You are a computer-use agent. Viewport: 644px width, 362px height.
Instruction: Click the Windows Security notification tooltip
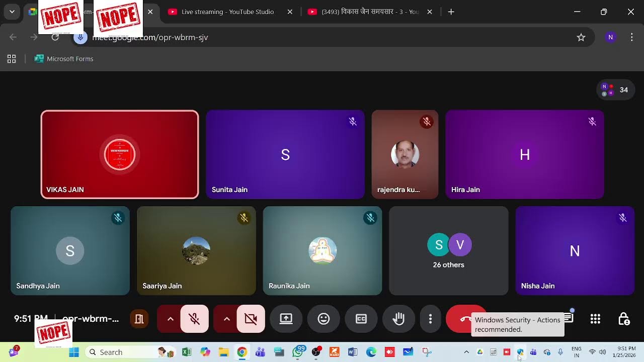(518, 325)
